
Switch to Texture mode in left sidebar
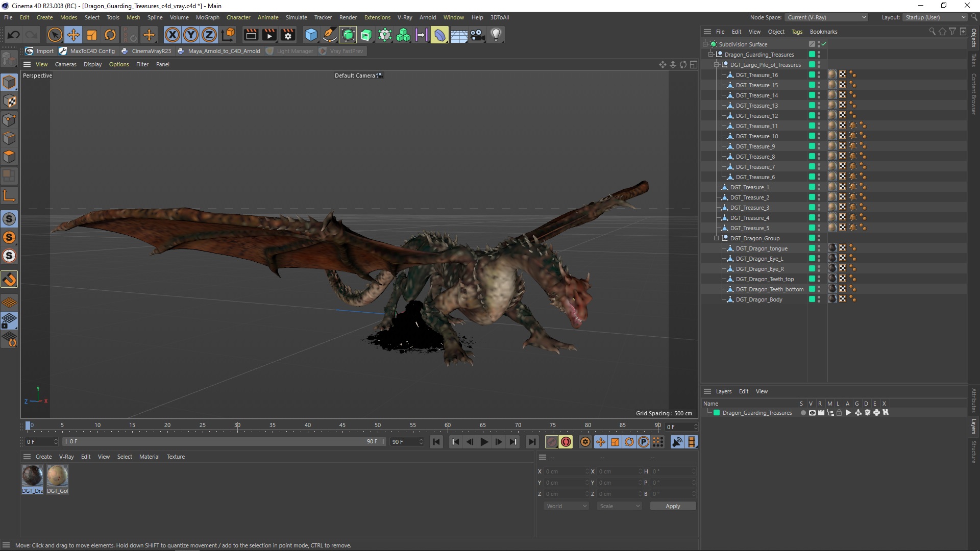point(9,101)
